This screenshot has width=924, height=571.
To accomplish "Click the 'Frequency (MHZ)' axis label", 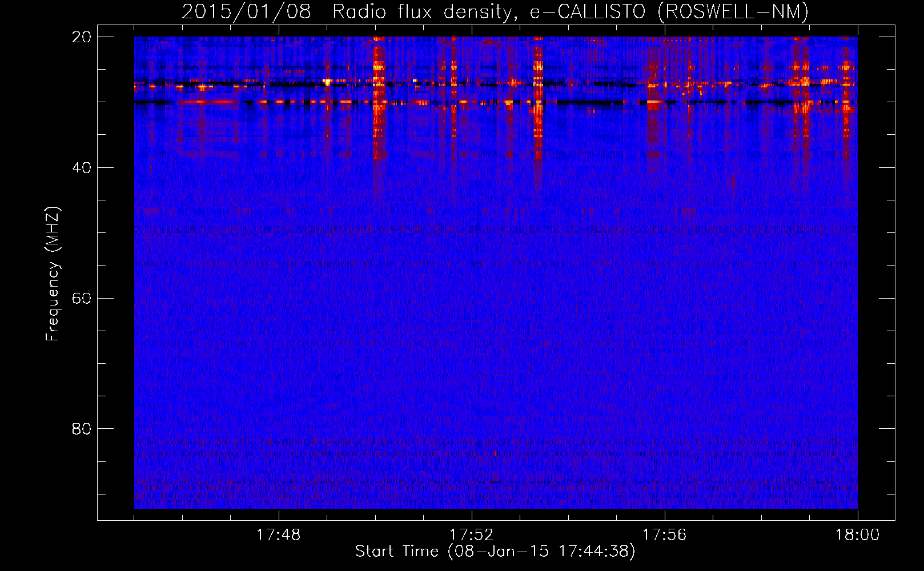I will [x=53, y=274].
